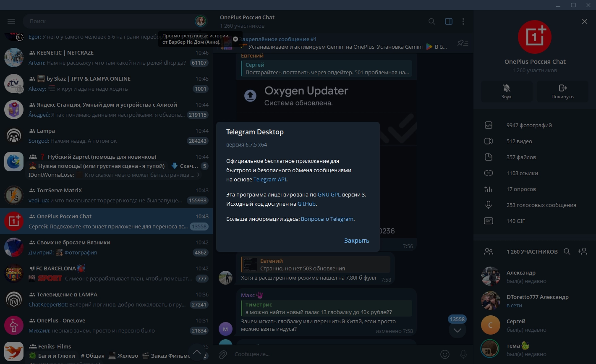Screen dimensions: 596x364
Task: Open the Яндекс Станция chat
Action: coord(106,110)
